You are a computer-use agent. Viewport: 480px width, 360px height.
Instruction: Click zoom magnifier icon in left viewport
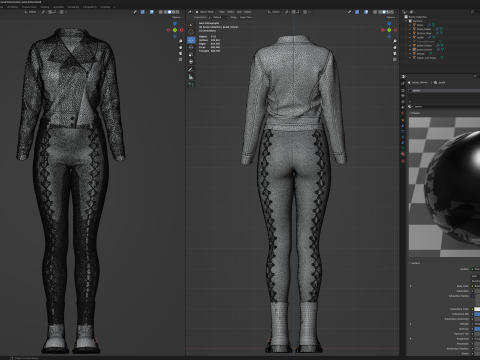click(180, 41)
